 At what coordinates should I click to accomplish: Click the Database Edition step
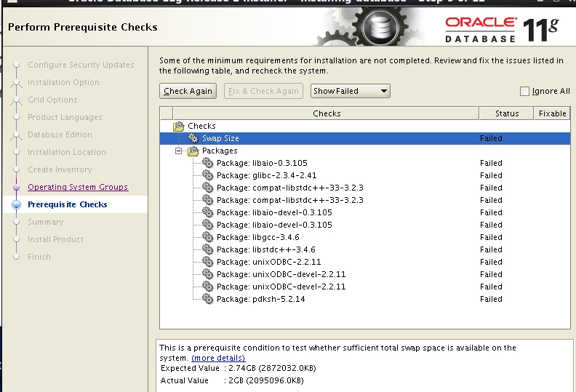60,135
